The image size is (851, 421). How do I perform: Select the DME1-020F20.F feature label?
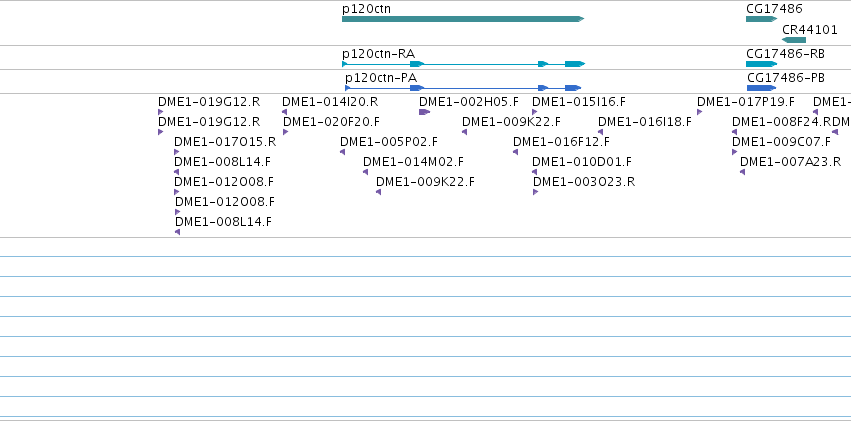(332, 122)
